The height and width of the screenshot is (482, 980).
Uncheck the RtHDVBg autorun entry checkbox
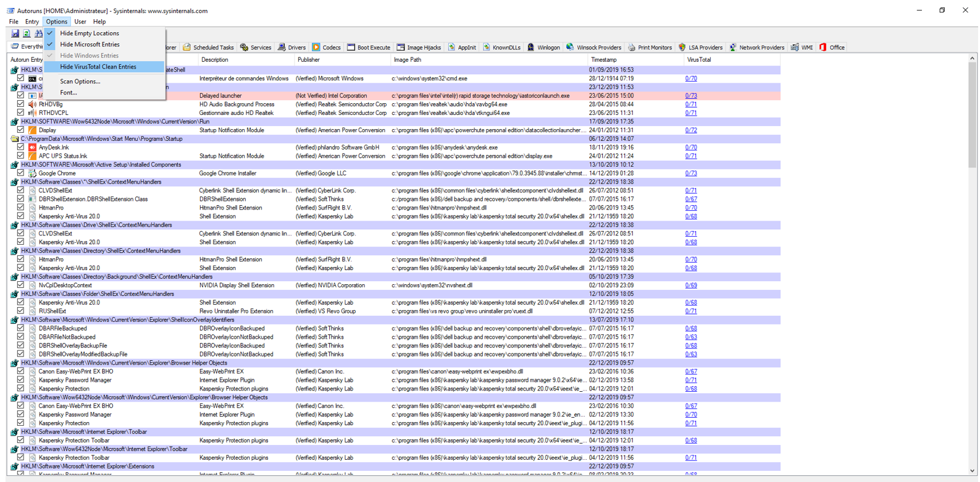click(x=20, y=104)
